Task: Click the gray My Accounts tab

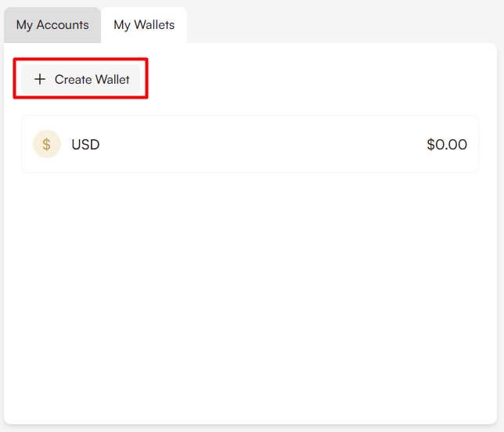Action: pyautogui.click(x=52, y=25)
